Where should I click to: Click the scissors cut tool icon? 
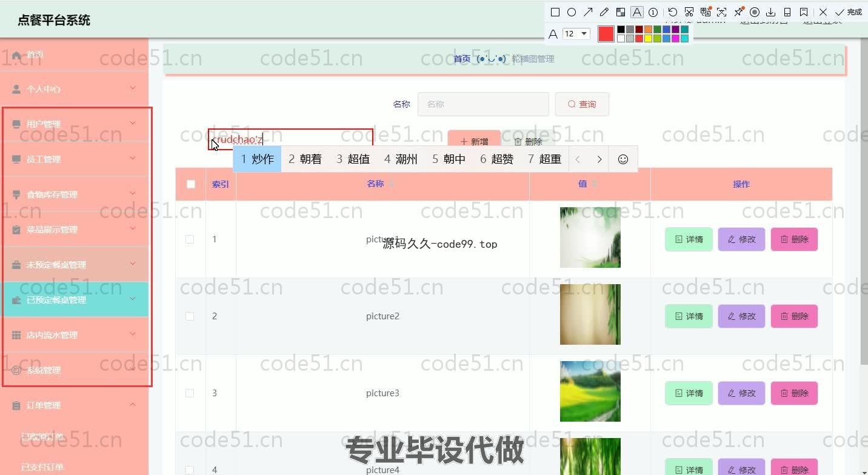[x=689, y=12]
